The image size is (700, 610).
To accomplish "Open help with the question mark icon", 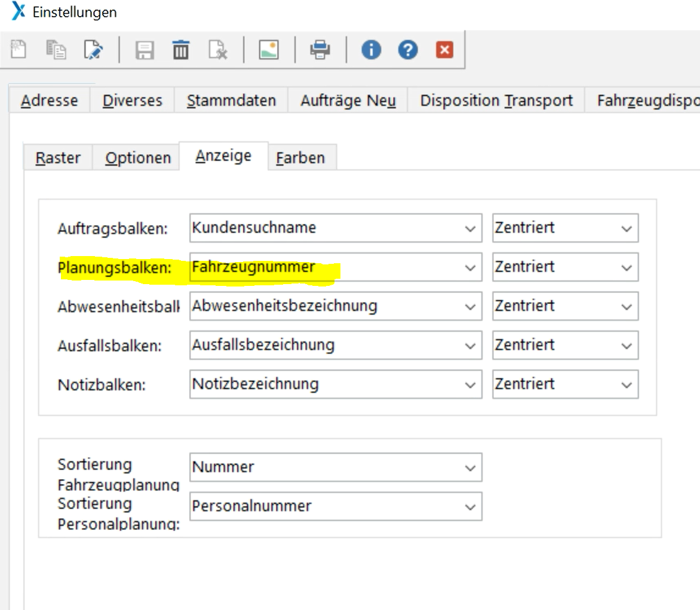I will point(408,51).
